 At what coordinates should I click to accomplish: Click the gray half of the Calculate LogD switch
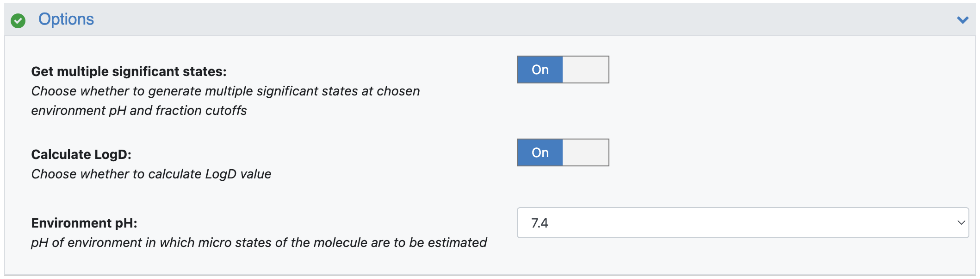pos(585,152)
